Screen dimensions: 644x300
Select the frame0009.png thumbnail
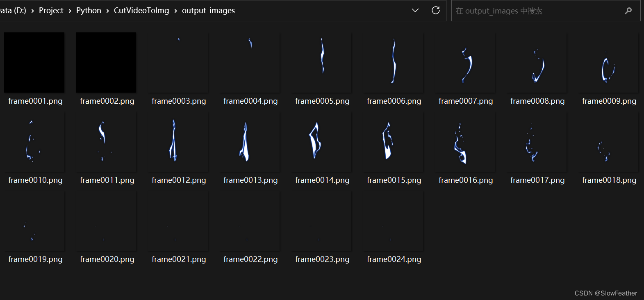pos(608,62)
